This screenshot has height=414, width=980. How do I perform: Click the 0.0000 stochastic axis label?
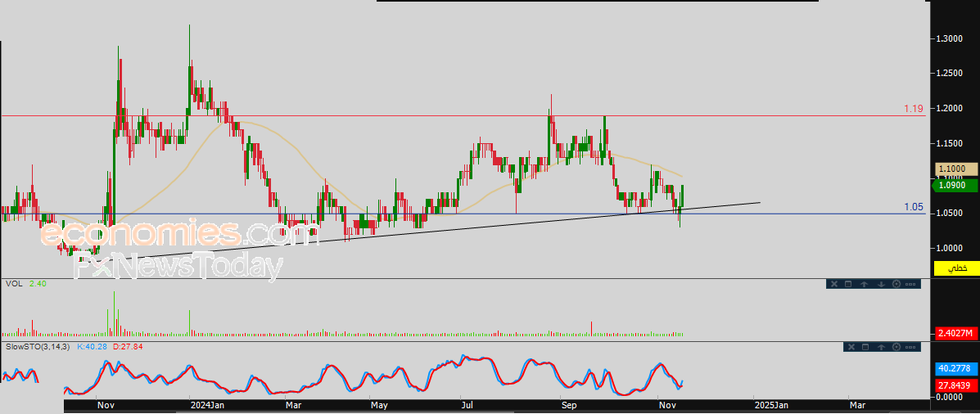pyautogui.click(x=949, y=397)
